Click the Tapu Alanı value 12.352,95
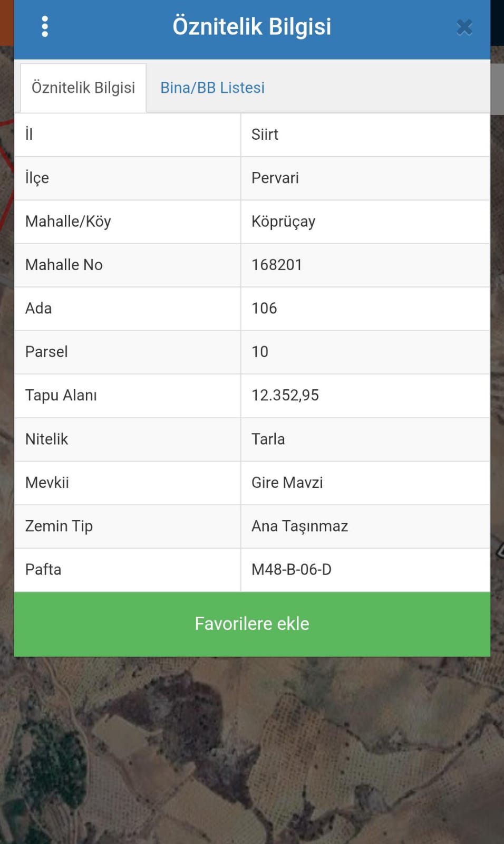Image resolution: width=504 pixels, height=844 pixels. [x=285, y=396]
